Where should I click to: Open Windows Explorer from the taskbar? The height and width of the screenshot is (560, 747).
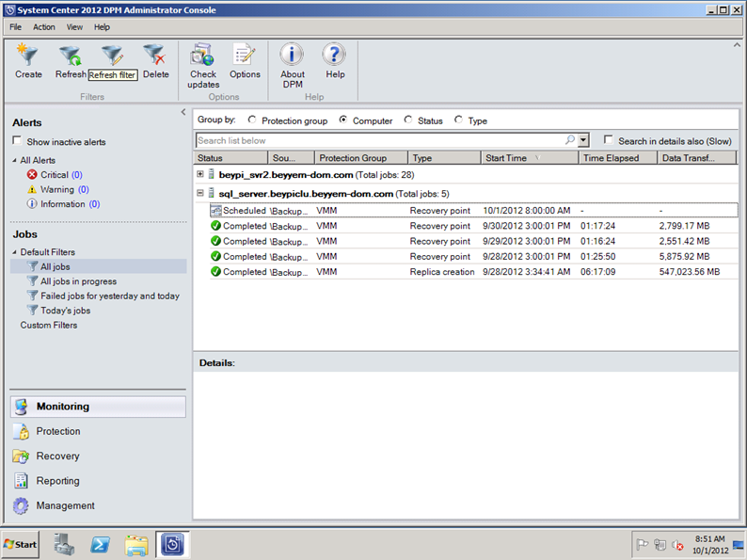(136, 544)
